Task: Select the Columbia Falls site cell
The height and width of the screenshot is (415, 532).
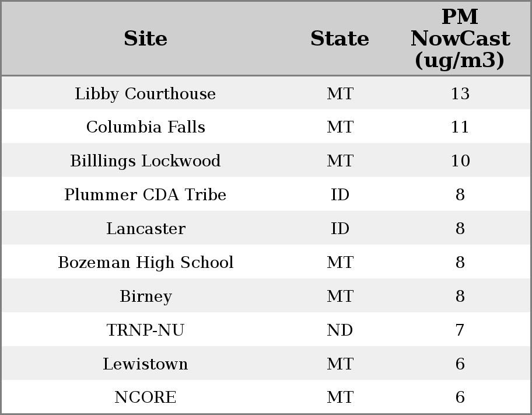Action: 145,127
